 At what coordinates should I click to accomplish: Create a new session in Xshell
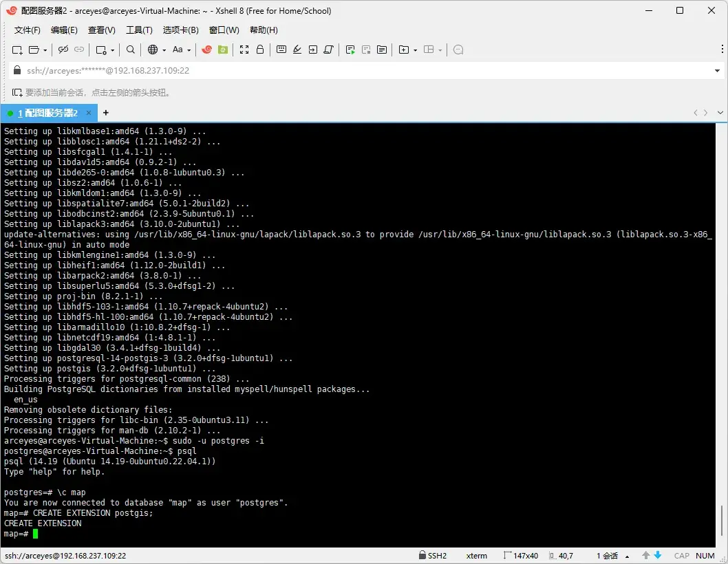coord(16,50)
